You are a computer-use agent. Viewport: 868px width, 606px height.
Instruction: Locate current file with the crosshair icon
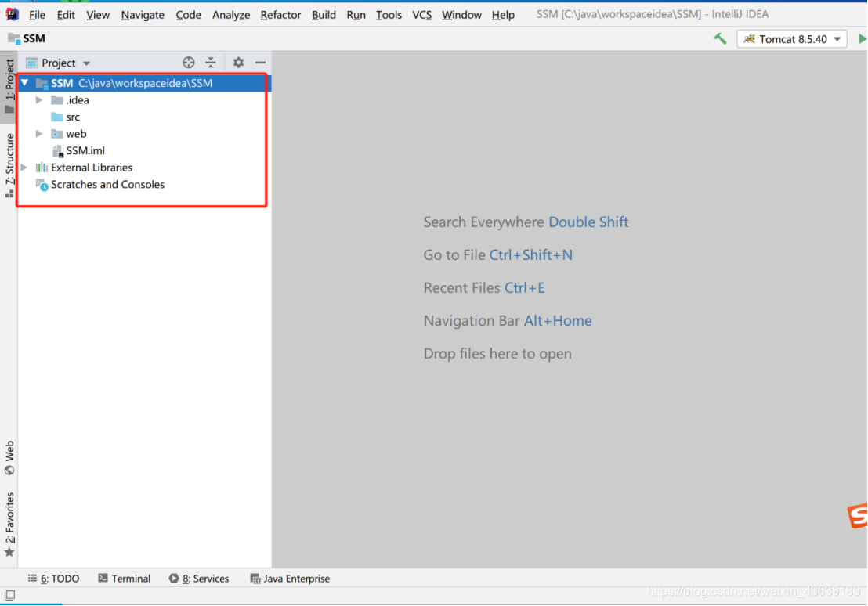(189, 63)
